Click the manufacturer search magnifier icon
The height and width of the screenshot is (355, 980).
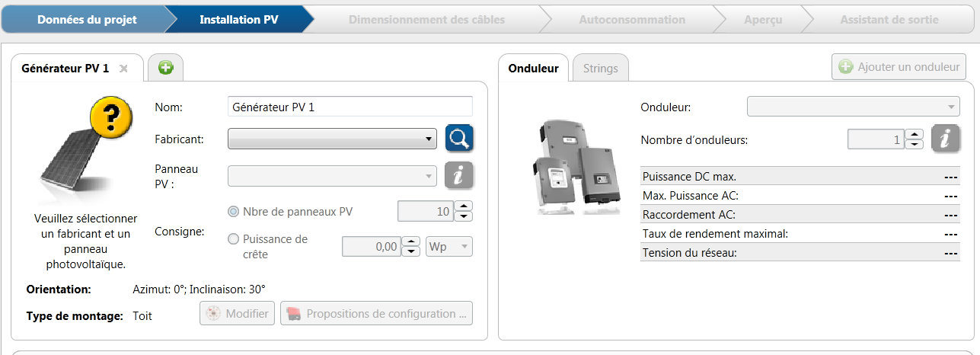click(459, 138)
